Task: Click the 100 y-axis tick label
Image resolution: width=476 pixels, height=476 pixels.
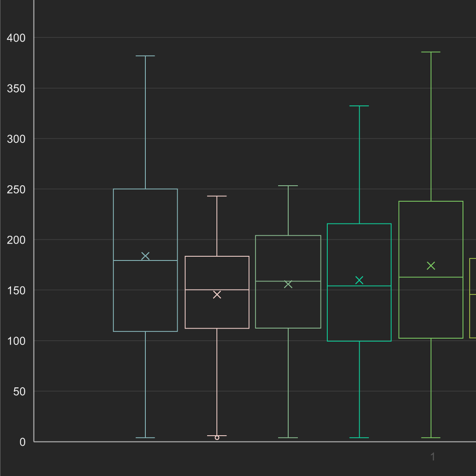Action: (16, 341)
